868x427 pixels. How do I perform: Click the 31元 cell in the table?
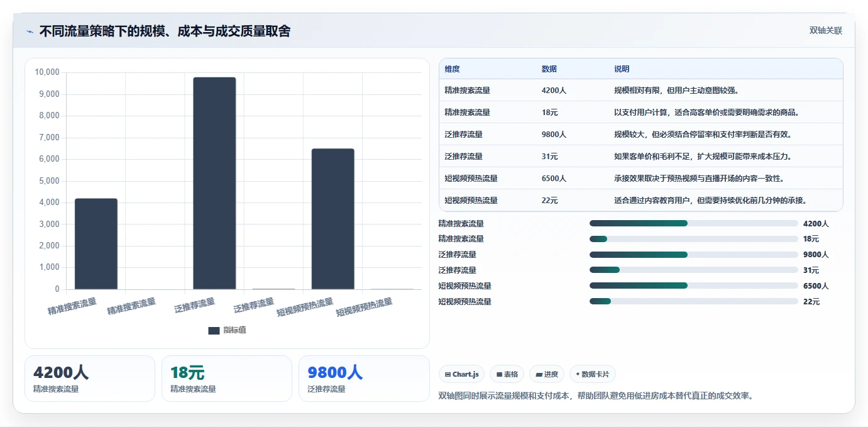click(x=549, y=157)
